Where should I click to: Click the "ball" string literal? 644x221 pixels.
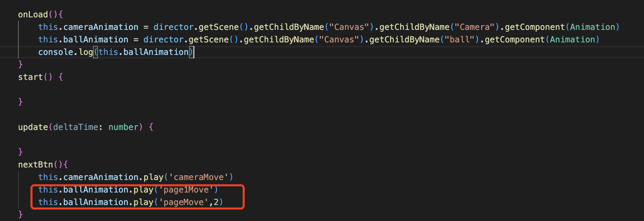click(x=460, y=40)
